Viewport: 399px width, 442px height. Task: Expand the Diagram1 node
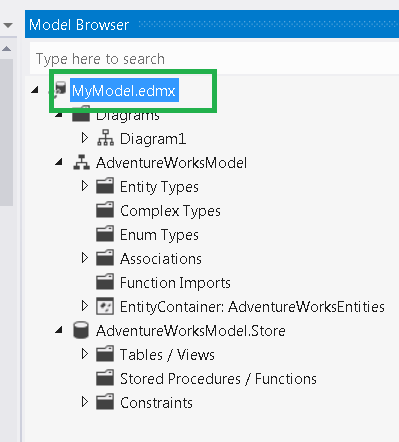[x=85, y=138]
